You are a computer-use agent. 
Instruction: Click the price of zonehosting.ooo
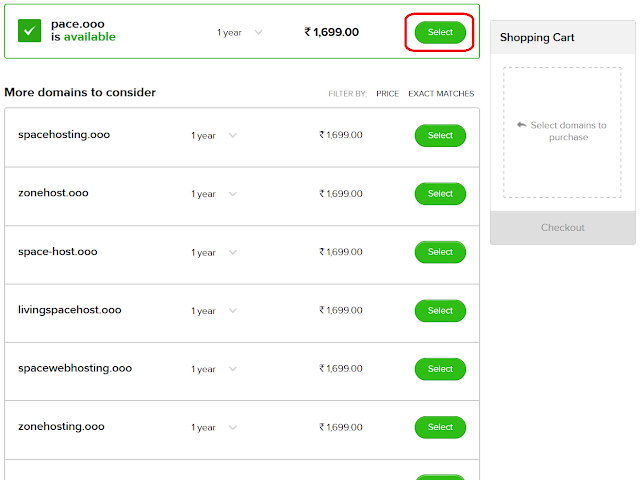(341, 427)
